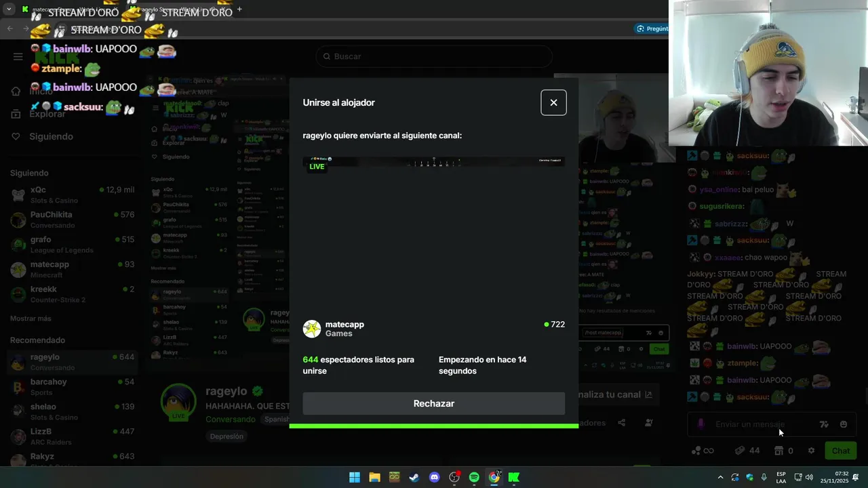
Task: Open new browser tab with plus
Action: [x=239, y=9]
